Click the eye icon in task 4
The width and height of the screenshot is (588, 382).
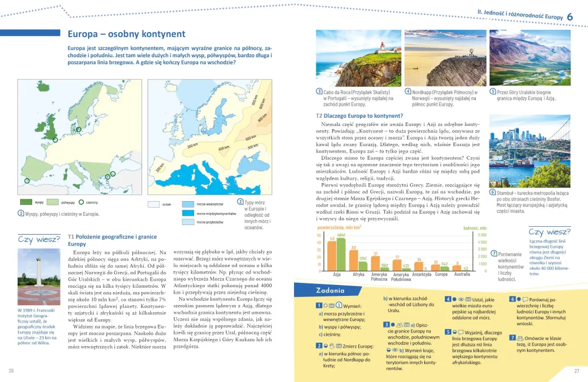click(461, 299)
